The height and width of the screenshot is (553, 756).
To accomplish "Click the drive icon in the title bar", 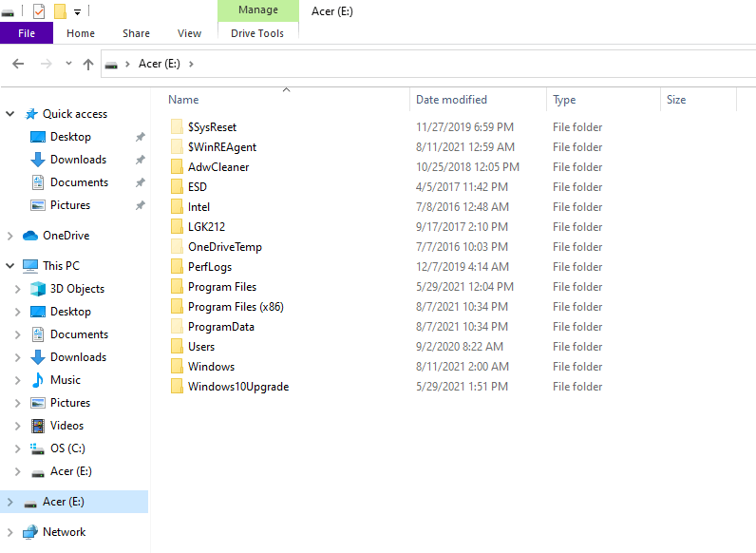I will click(x=8, y=12).
